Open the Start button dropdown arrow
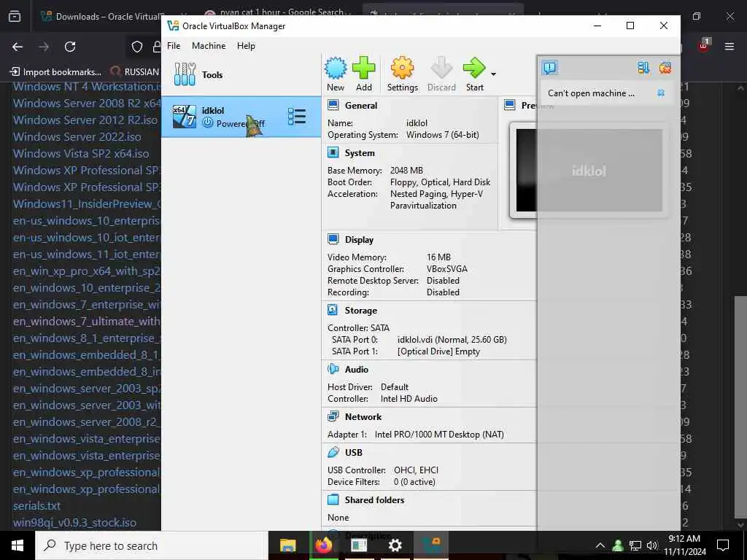The image size is (747, 560). tap(494, 74)
